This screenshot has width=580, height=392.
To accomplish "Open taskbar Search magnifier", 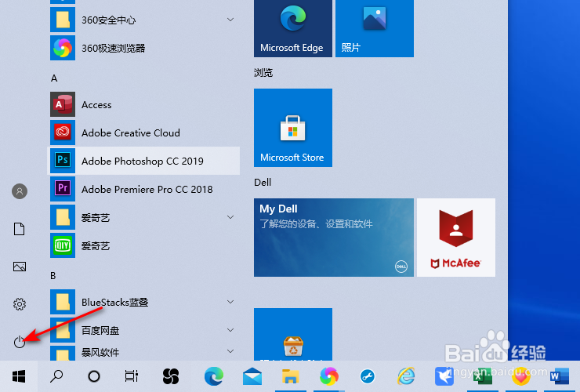I will [56, 376].
